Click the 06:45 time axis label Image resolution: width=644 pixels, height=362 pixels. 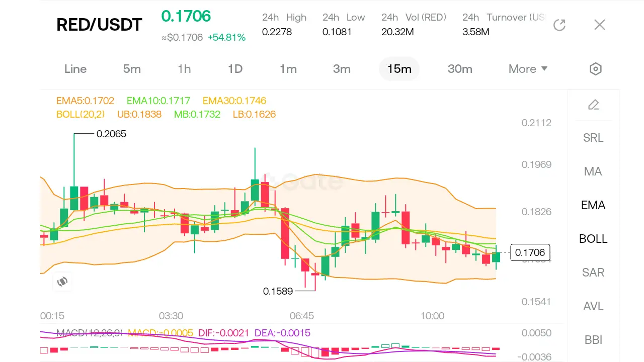(x=302, y=316)
